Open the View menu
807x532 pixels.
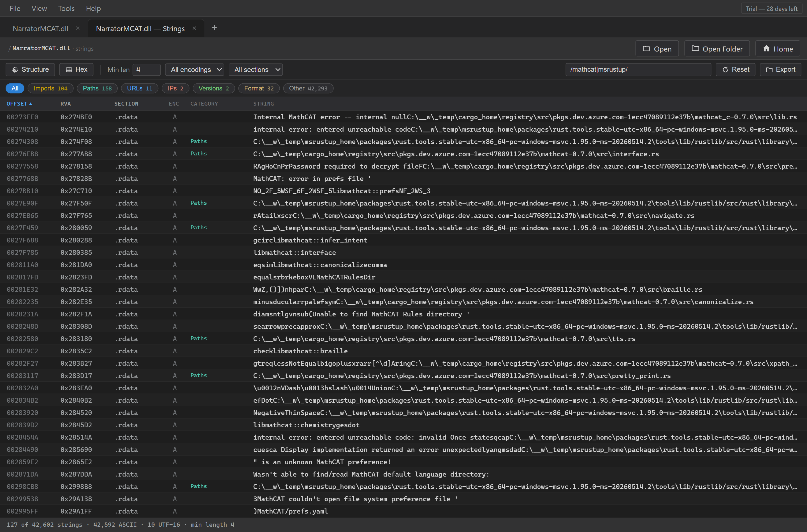[40, 8]
